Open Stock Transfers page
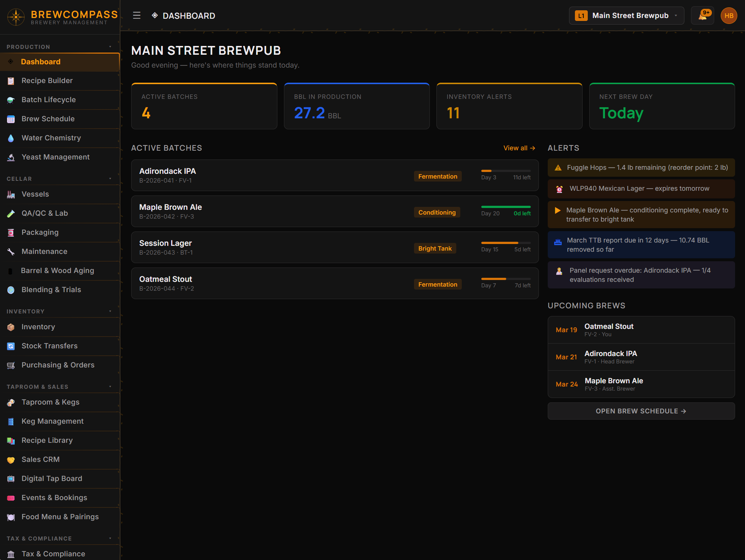The width and height of the screenshot is (745, 560). tap(60, 346)
